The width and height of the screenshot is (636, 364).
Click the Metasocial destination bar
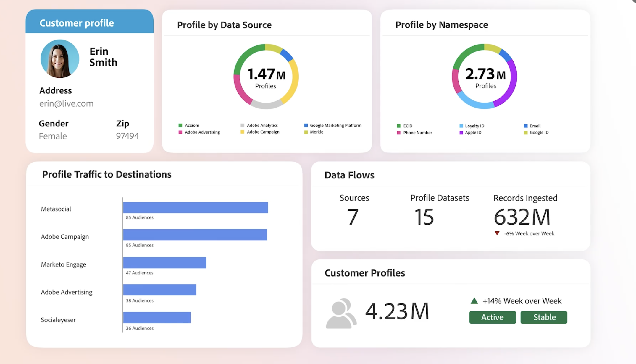click(x=195, y=207)
